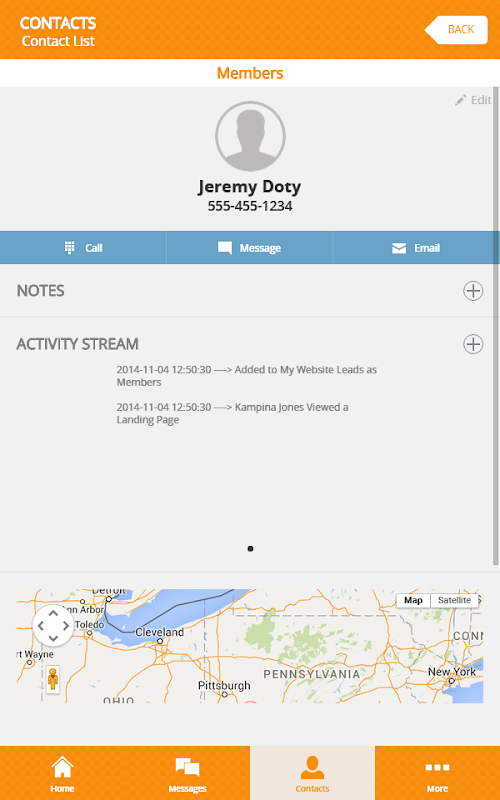Open the Messages tab
This screenshot has width=500, height=800.
pos(187,773)
